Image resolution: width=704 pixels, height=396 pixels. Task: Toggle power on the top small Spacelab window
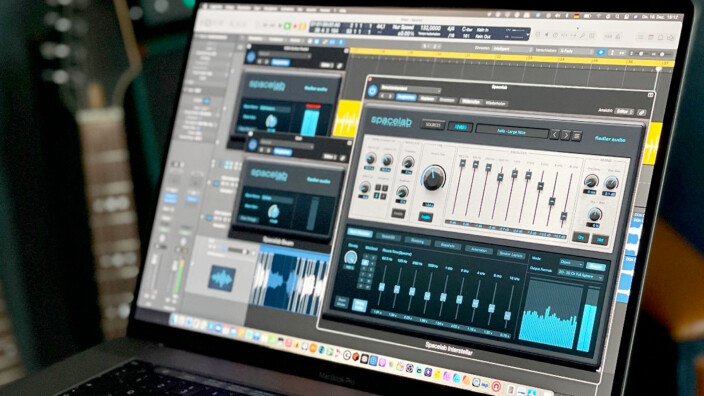click(x=251, y=57)
